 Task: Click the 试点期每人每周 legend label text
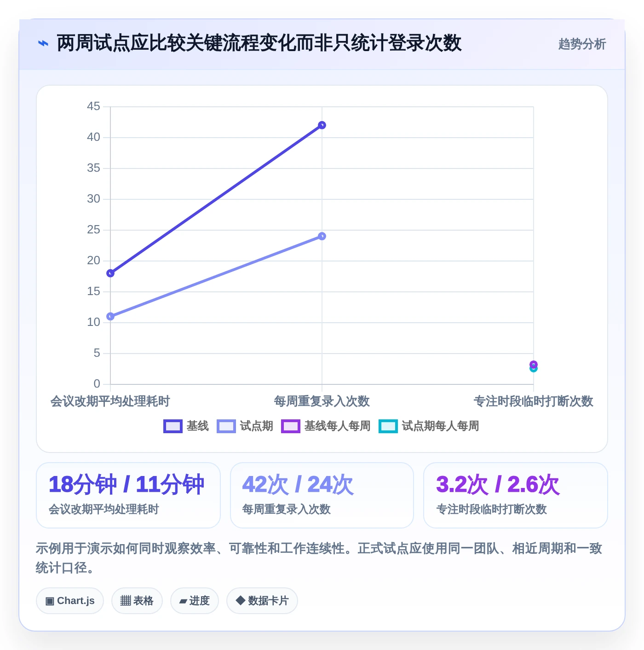pos(441,426)
